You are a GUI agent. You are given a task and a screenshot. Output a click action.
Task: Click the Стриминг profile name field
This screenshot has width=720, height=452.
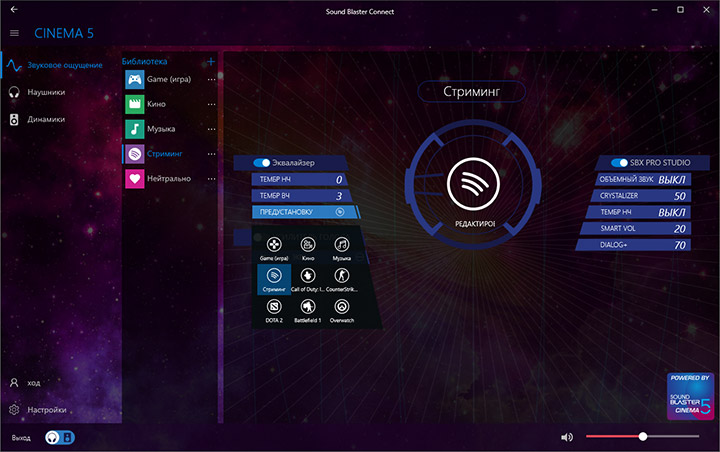click(472, 91)
